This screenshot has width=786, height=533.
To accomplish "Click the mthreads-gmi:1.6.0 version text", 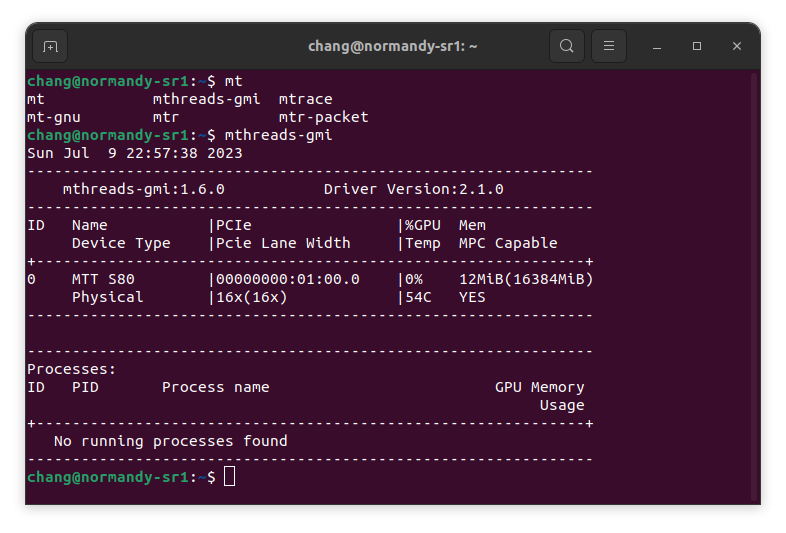I will point(143,189).
